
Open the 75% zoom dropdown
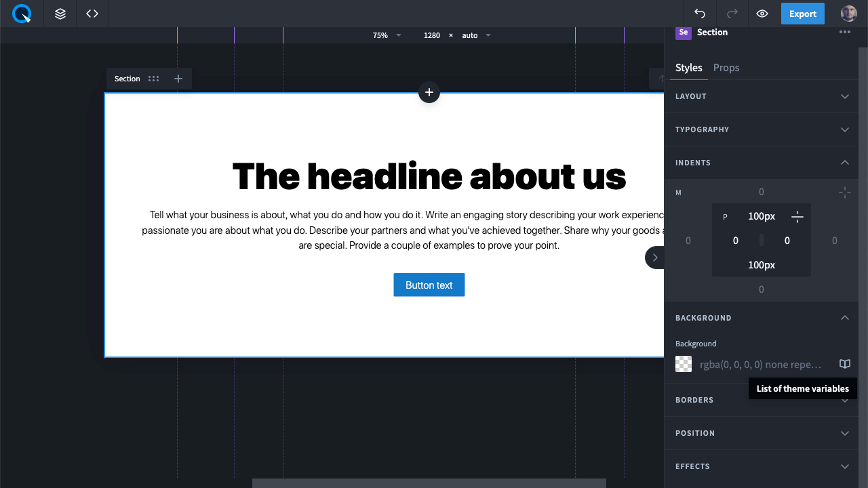click(x=387, y=35)
